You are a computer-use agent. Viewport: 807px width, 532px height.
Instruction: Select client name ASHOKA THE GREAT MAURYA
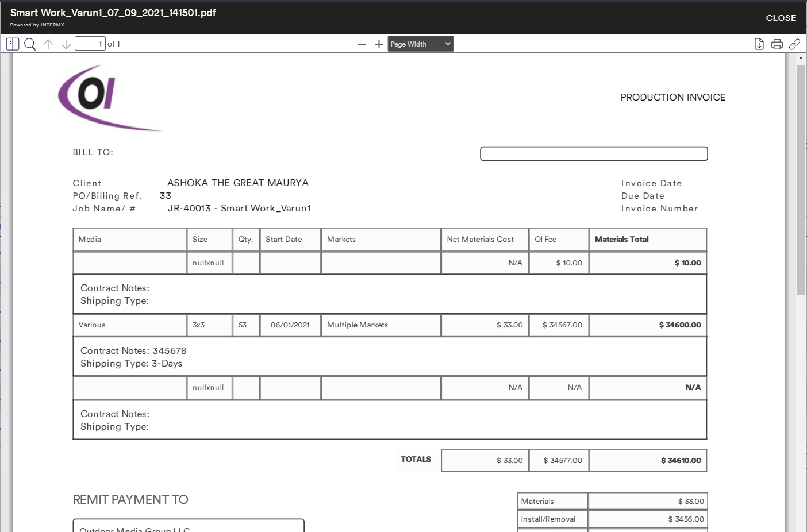(238, 183)
